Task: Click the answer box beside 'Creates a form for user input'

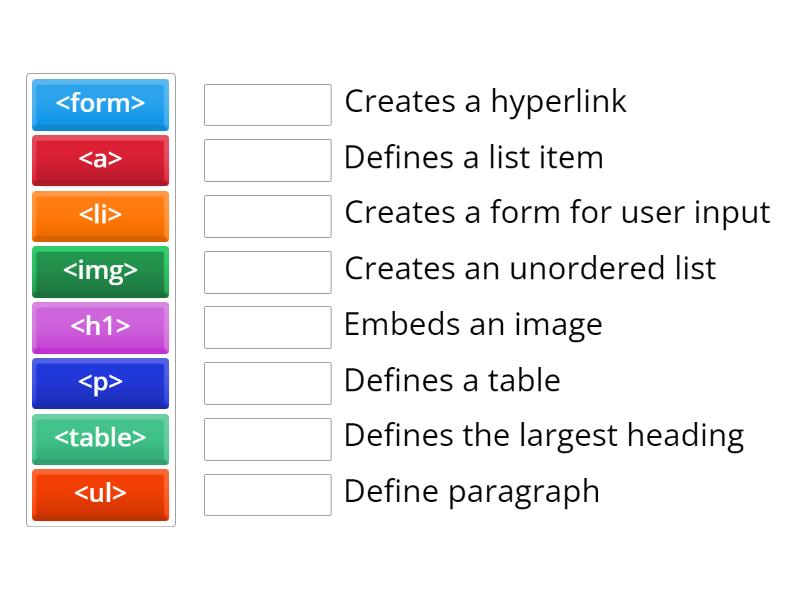Action: pos(267,215)
